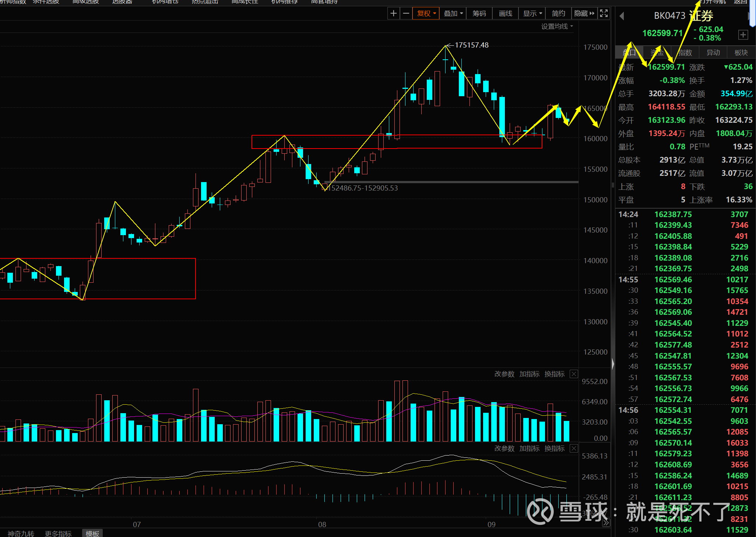Image resolution: width=756 pixels, height=537 pixels.
Task: Add BK0473 to watchlist plus icon
Action: (x=743, y=35)
